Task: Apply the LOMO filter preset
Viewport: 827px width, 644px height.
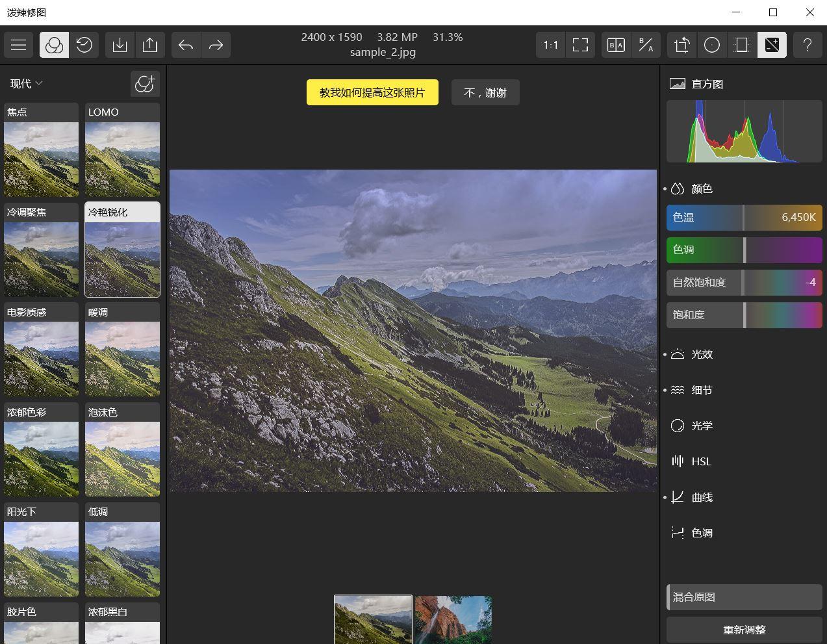Action: coord(122,149)
